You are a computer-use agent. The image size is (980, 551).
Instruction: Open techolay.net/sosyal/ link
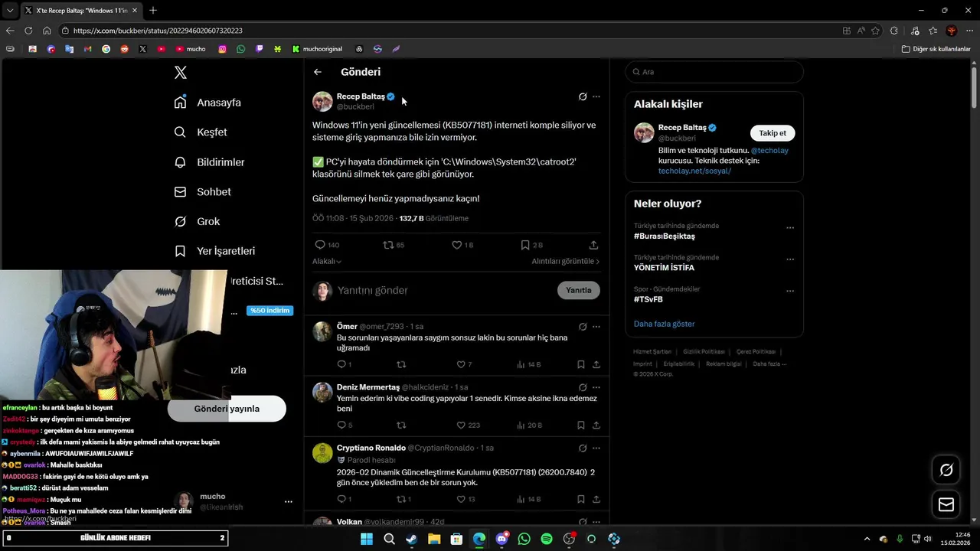pos(694,171)
